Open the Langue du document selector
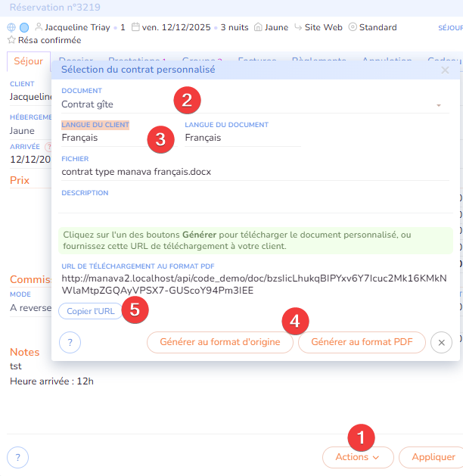 [x=242, y=138]
